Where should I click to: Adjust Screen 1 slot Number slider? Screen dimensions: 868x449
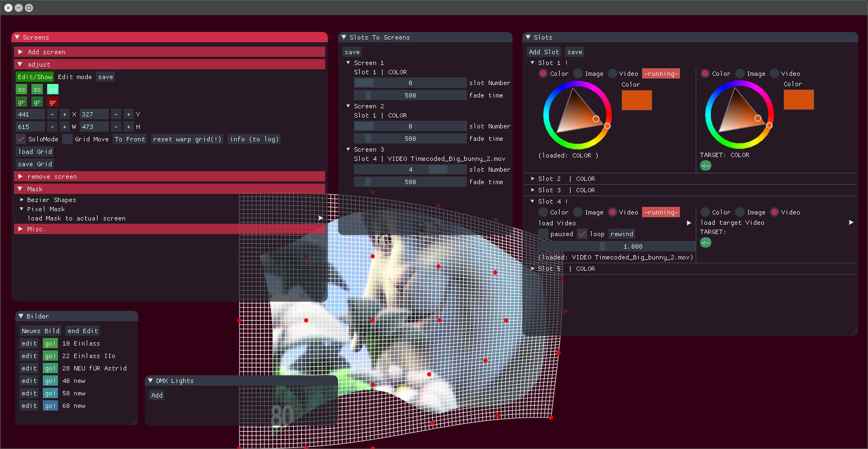click(x=410, y=83)
